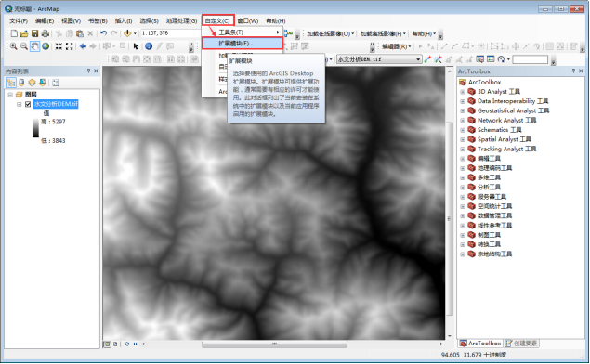Click the Add Control Points georeferencing icon
The height and width of the screenshot is (364, 590).
(427, 59)
